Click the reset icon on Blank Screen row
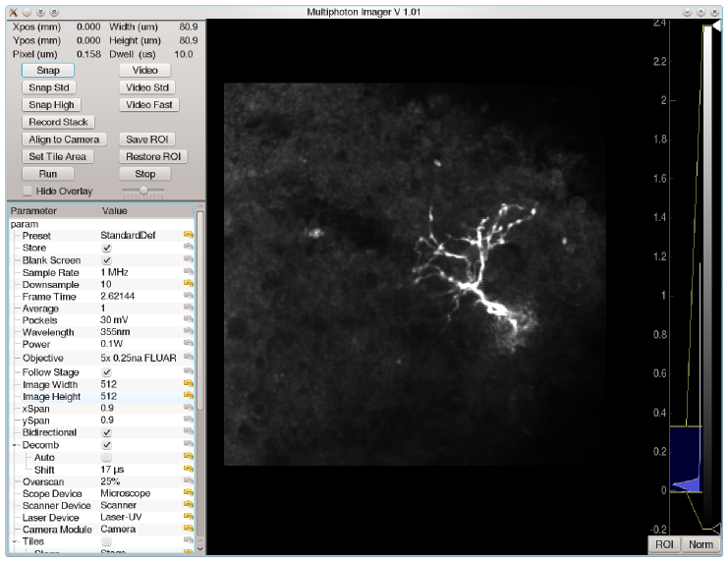 coord(189,259)
